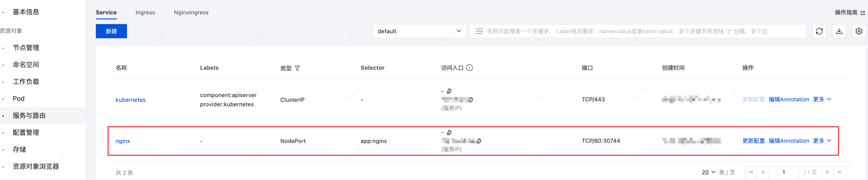The width and height of the screenshot is (868, 180).
Task: Change the 20 per page selector
Action: coord(708,173)
